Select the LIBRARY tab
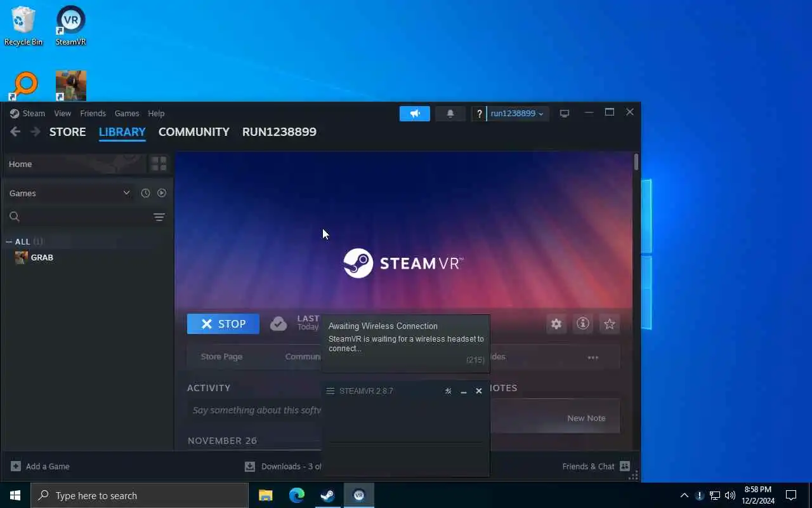This screenshot has width=812, height=508. [x=122, y=131]
